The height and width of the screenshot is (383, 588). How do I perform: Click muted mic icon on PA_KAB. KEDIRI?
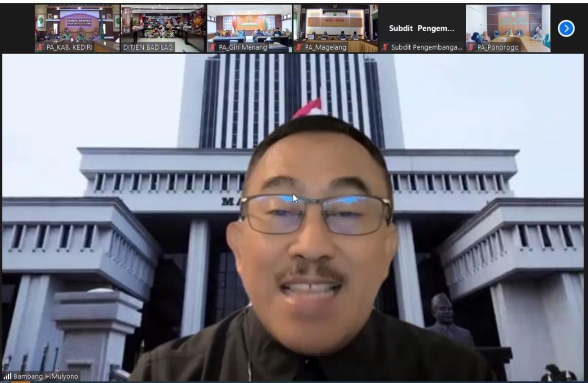pos(40,47)
